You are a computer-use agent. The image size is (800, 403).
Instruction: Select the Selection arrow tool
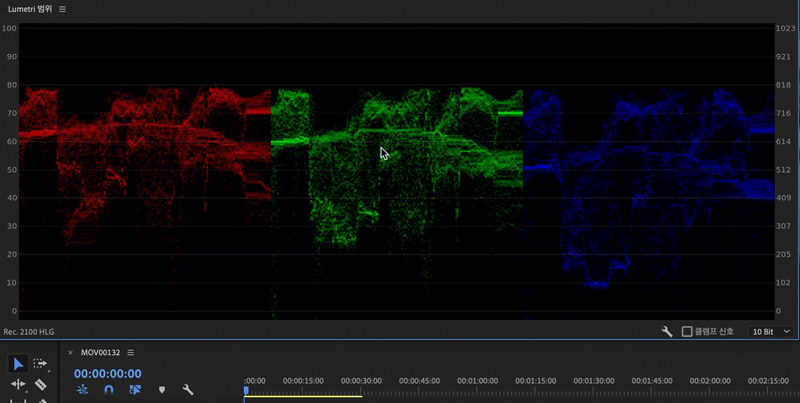pos(18,364)
